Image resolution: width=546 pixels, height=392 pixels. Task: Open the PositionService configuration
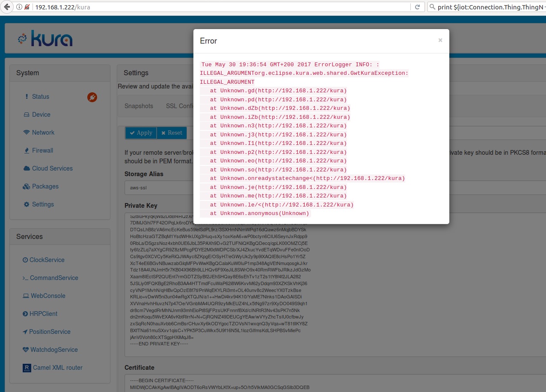[50, 332]
